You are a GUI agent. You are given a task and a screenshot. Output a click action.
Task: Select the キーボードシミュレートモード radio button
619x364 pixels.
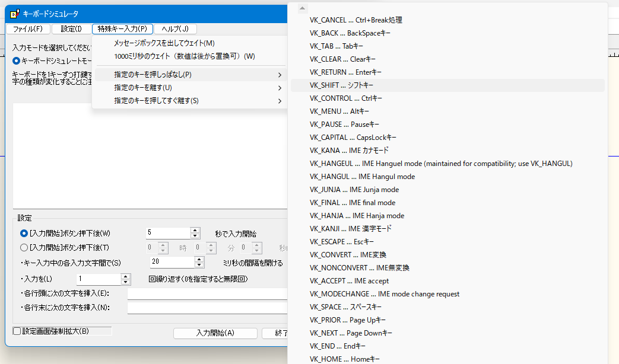(x=16, y=60)
